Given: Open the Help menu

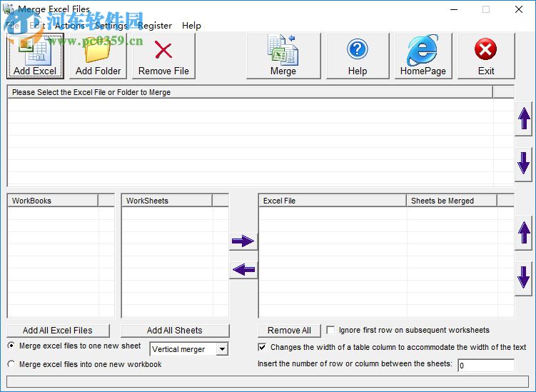Looking at the screenshot, I should pyautogui.click(x=191, y=25).
